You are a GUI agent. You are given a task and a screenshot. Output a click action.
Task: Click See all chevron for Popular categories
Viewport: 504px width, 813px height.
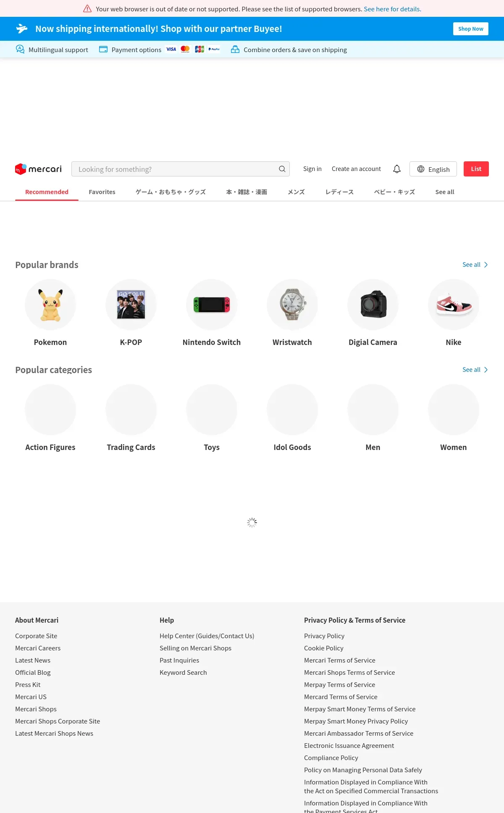[486, 370]
